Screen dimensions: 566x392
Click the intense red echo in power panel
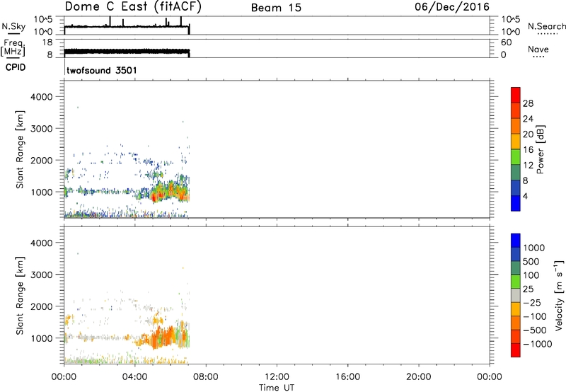(x=155, y=197)
